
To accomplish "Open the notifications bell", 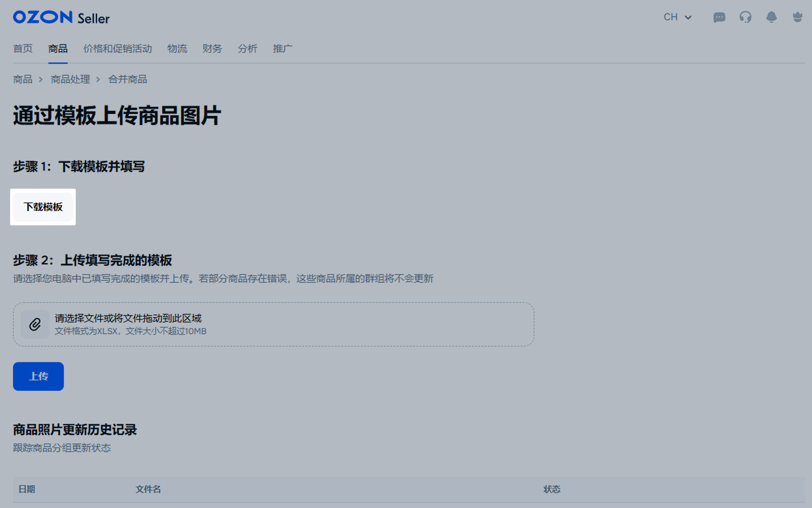I will [x=771, y=17].
